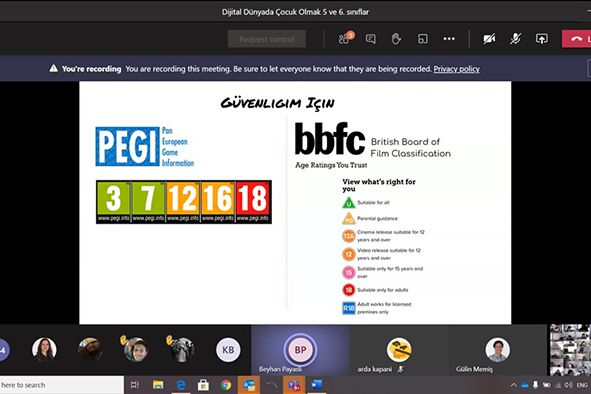
Task: Open Microsoft Word from the taskbar
Action: click(317, 385)
